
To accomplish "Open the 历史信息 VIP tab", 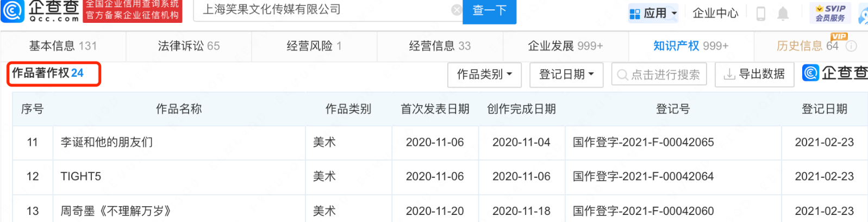I will pos(808,46).
